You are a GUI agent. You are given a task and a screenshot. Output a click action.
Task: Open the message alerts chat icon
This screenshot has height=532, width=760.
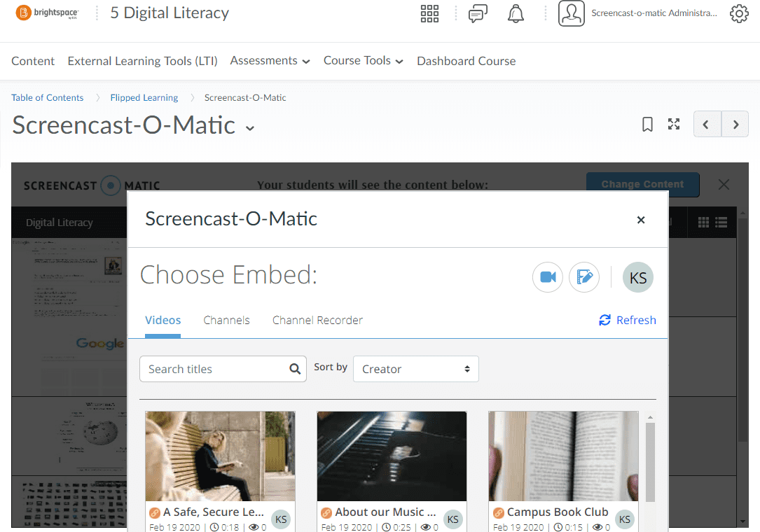pos(478,13)
